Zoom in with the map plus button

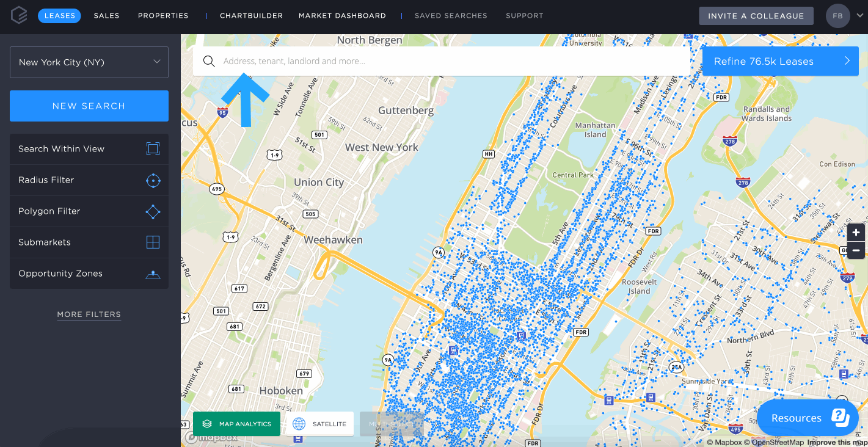856,233
